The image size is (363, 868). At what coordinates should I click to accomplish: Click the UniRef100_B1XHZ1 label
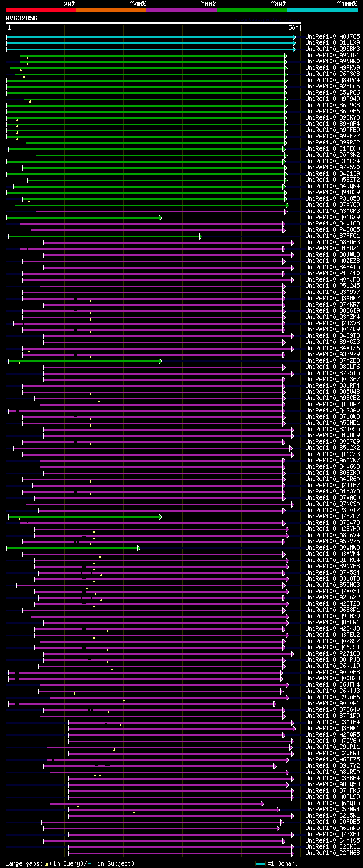(x=332, y=249)
